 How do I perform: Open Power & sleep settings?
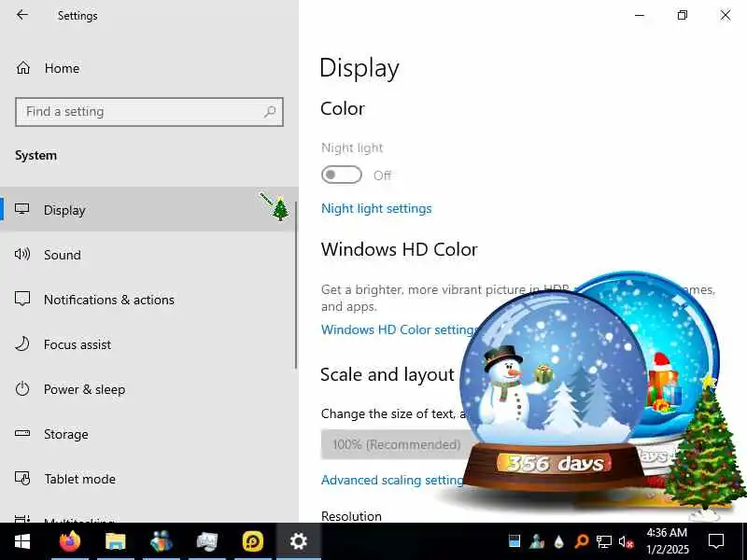[149, 388]
